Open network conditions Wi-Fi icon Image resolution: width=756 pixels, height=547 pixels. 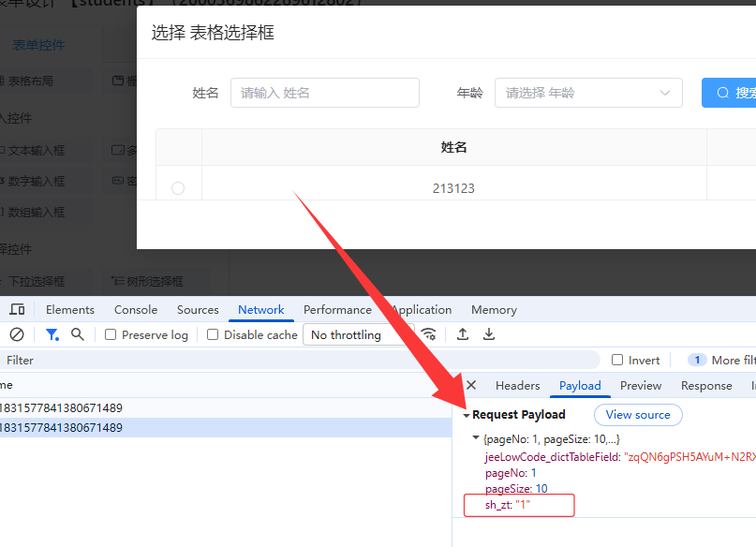point(428,334)
